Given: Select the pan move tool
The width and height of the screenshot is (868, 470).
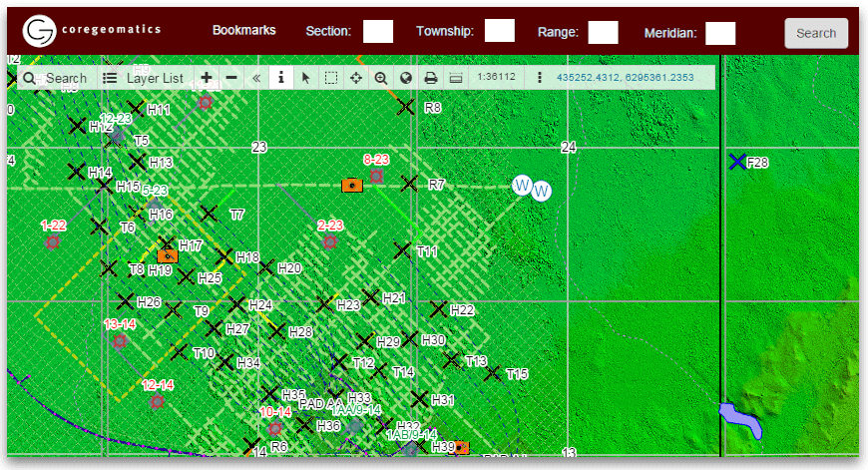Looking at the screenshot, I should tap(356, 78).
